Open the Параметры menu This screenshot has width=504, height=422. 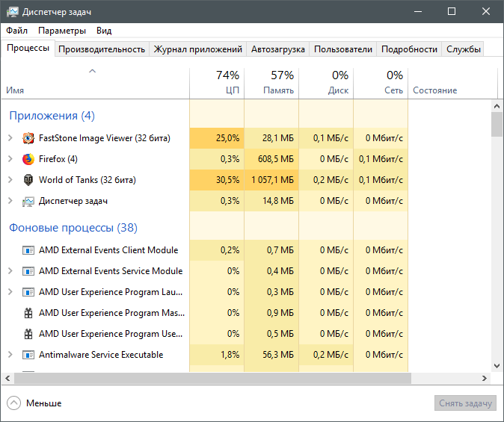[x=62, y=31]
